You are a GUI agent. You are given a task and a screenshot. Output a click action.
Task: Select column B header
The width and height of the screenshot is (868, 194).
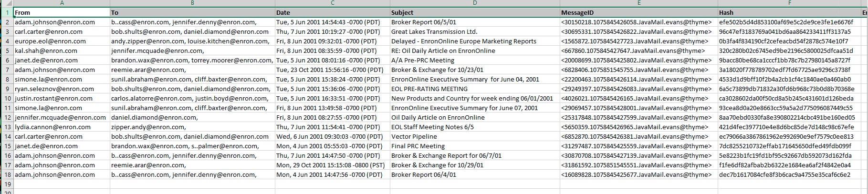[x=192, y=3]
